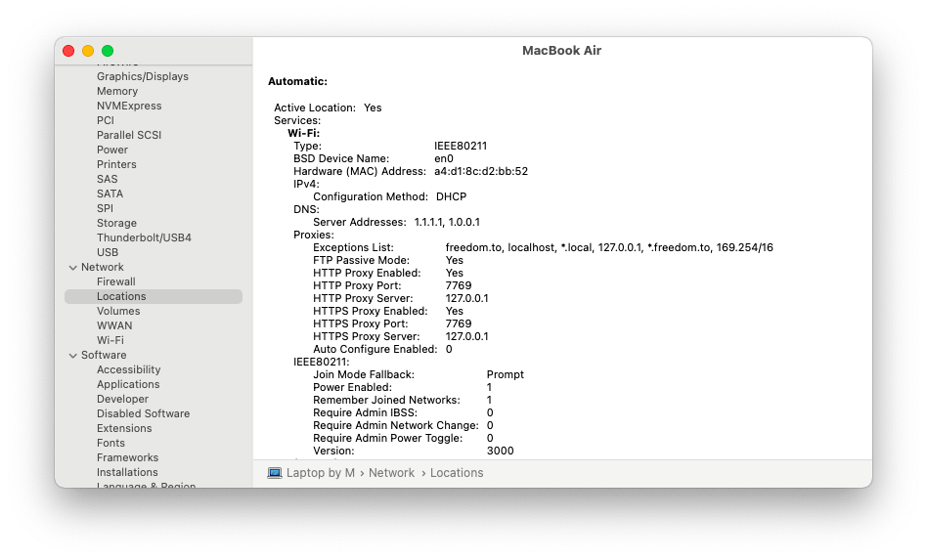Viewport: 927px width, 560px height.
Task: Click Active Location value Yes
Action: point(373,108)
